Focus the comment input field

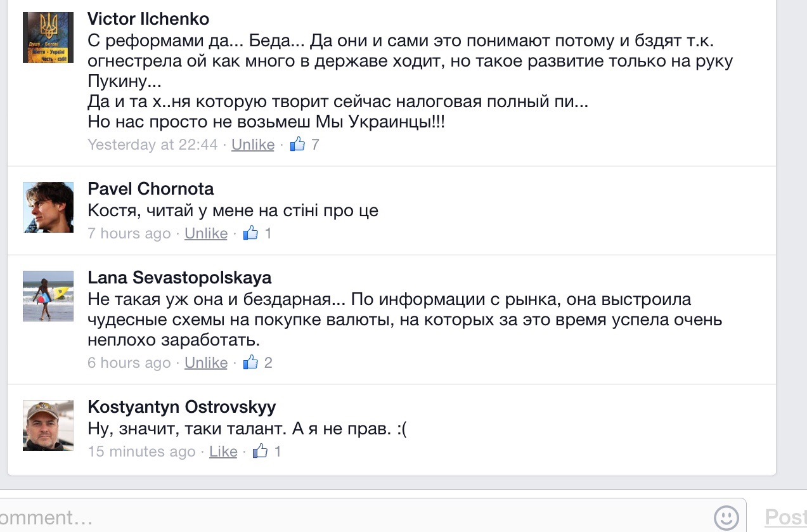coord(355,517)
